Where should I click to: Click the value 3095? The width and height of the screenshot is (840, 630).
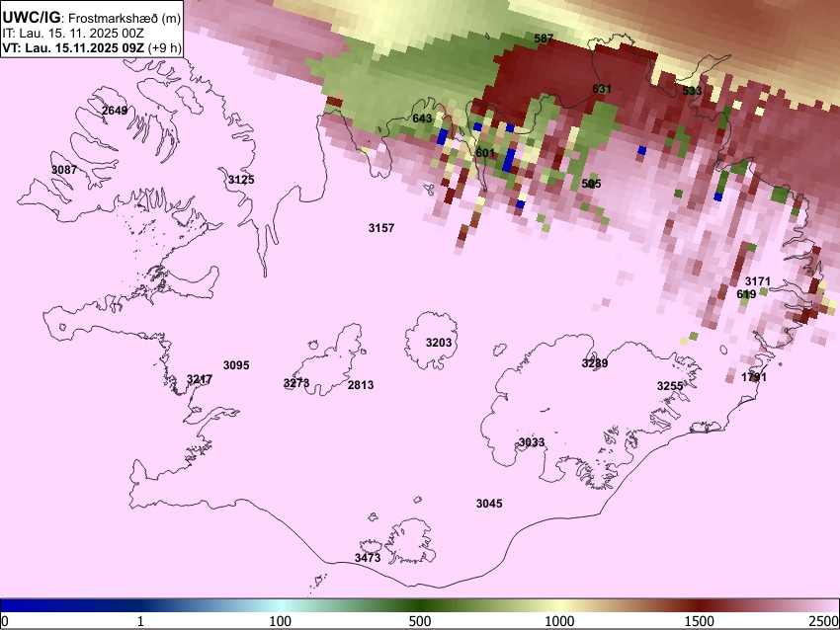[236, 365]
